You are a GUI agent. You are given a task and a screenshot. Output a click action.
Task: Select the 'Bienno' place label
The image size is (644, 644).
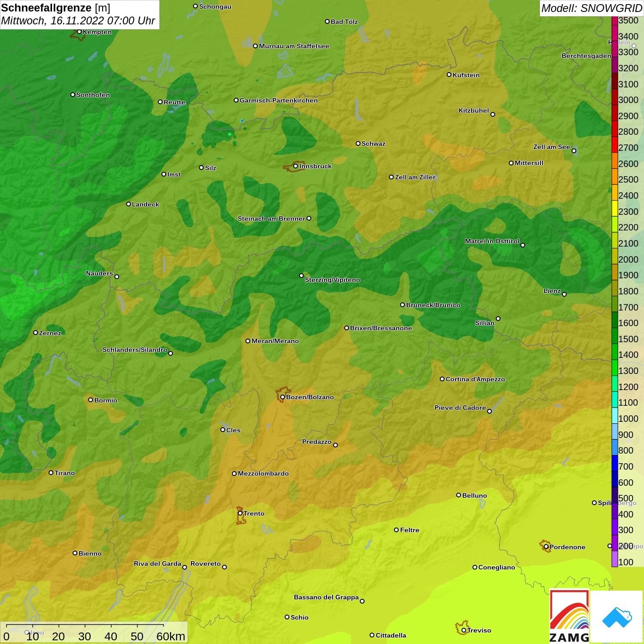[x=90, y=553]
